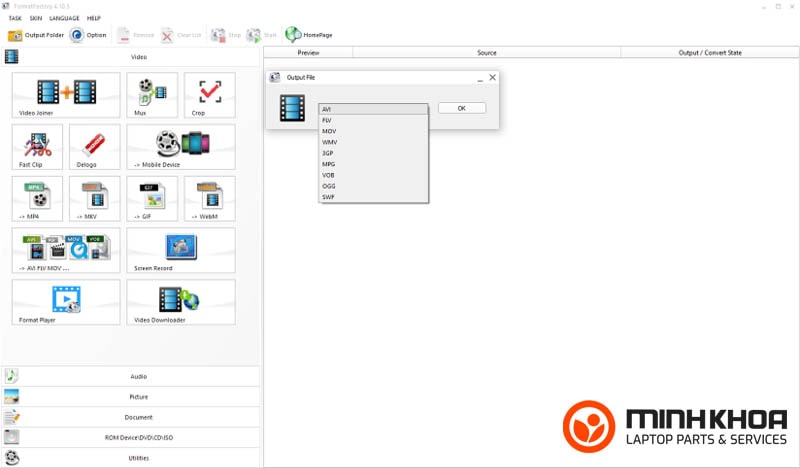Click the Start toolbar button

261,35
